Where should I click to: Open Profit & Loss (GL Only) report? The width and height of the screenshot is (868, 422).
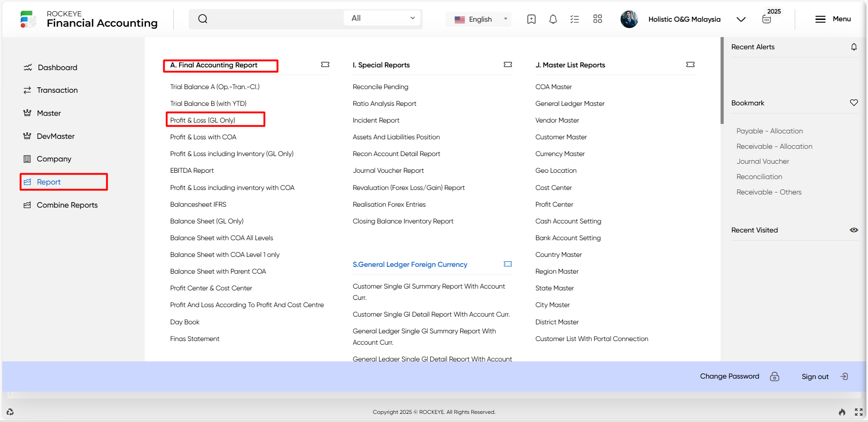pos(203,120)
